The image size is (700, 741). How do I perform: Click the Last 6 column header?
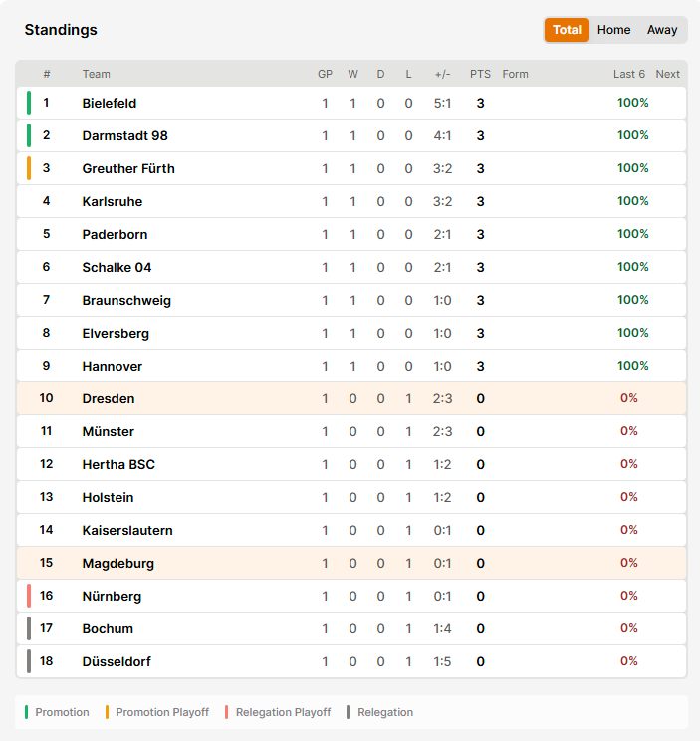coord(629,74)
